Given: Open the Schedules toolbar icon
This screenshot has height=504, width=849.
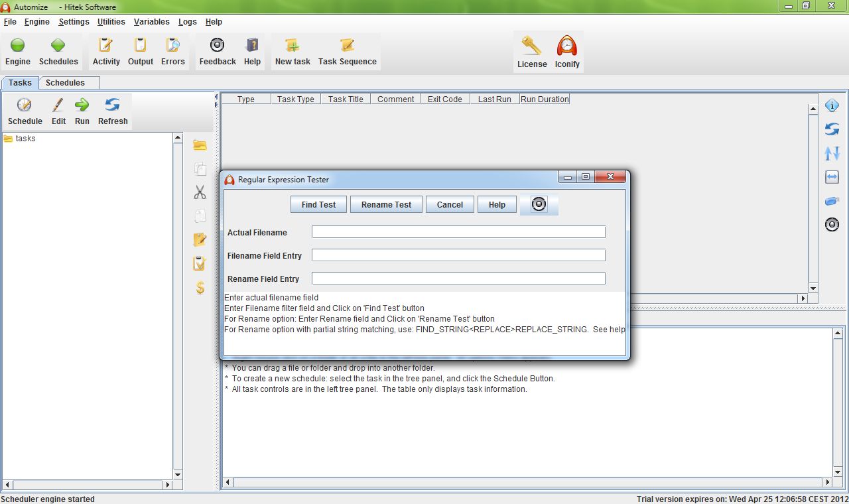Looking at the screenshot, I should pos(58,52).
